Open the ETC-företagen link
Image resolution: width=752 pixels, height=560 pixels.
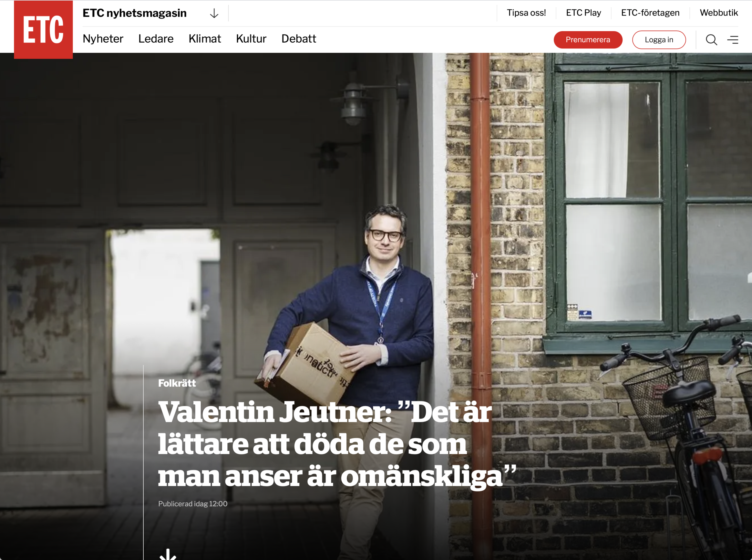click(650, 13)
